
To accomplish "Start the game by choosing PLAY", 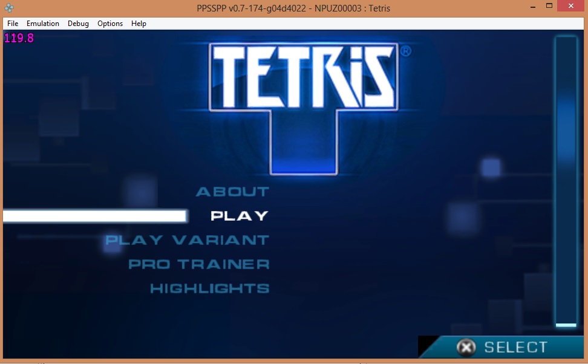I will tap(240, 216).
